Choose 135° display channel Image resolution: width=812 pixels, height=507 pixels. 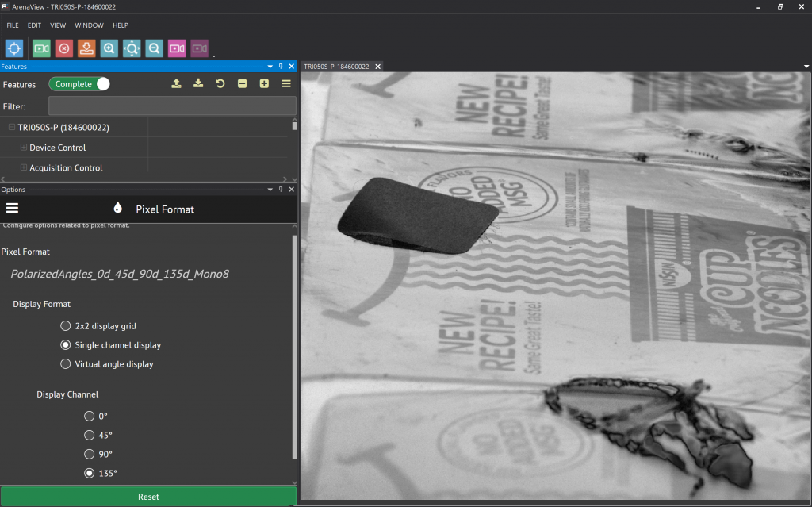(89, 473)
